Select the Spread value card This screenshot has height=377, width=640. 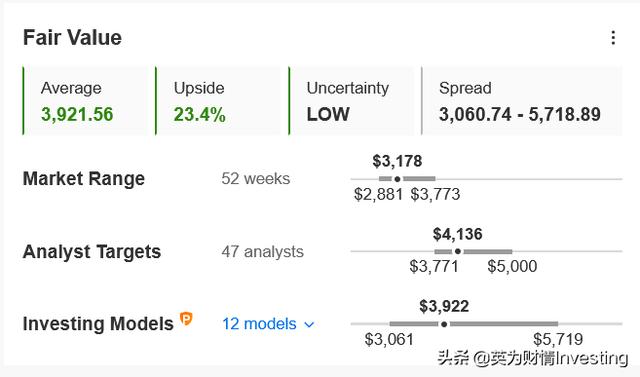click(x=521, y=101)
